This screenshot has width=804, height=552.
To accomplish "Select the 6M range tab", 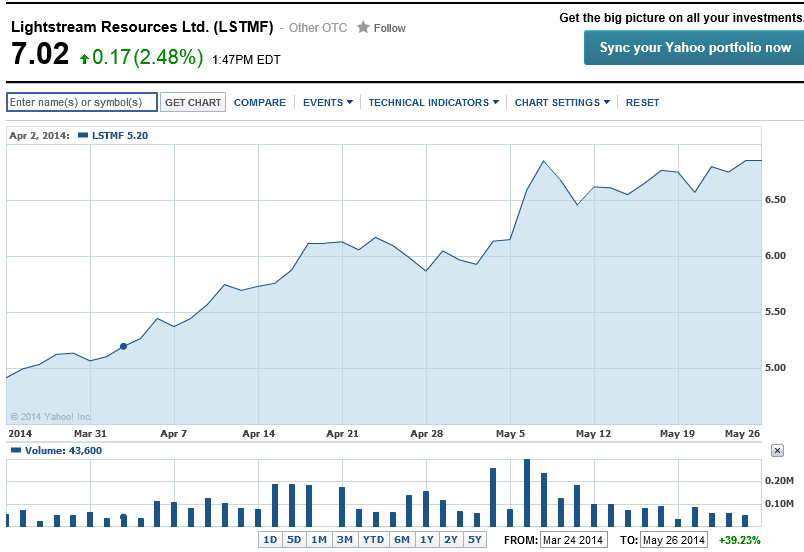I will (x=402, y=540).
